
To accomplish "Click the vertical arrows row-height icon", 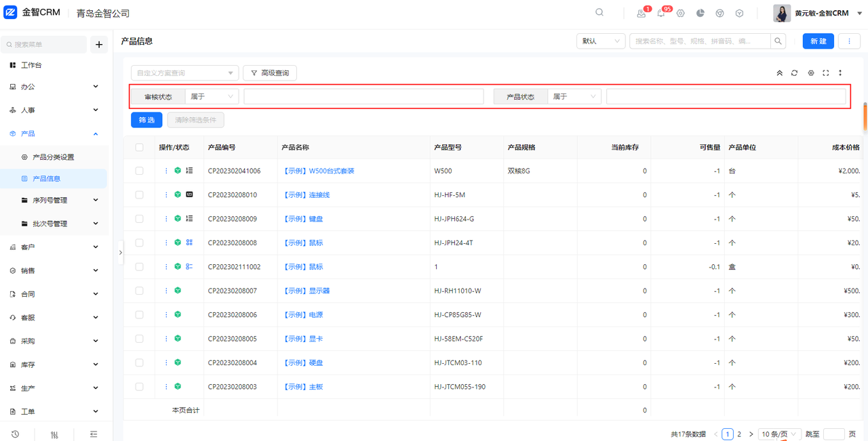I will coord(841,73).
